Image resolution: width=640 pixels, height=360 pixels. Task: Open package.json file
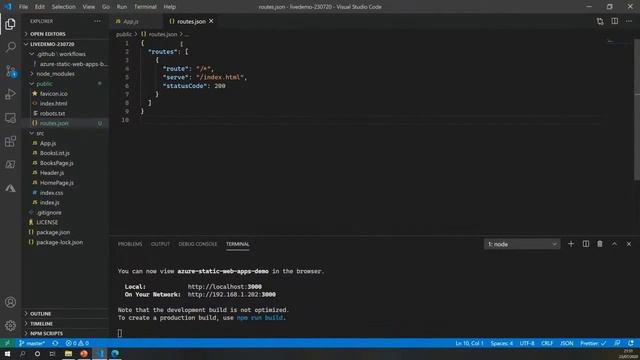coord(65,232)
